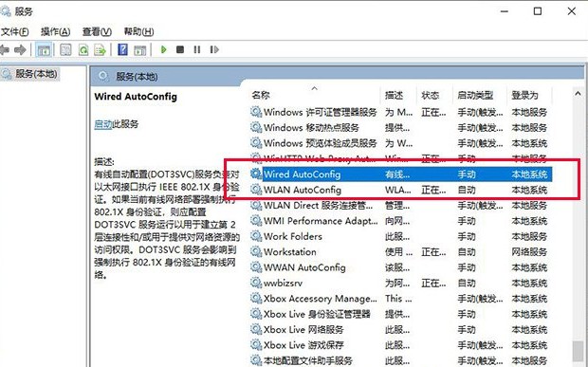Image resolution: width=588 pixels, height=367 pixels.
Task: Select Xbox Live 身份验证管理器 service name
Action: click(318, 314)
